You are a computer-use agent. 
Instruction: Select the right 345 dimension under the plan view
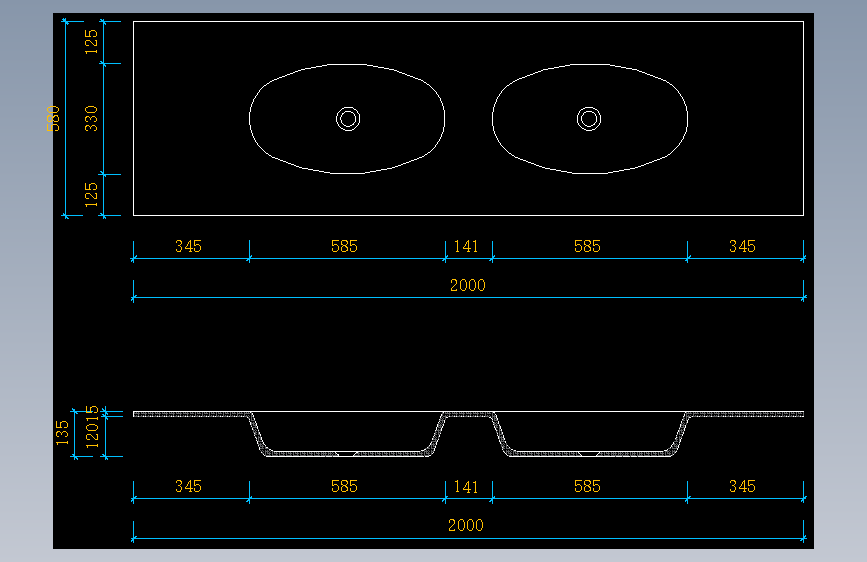point(742,246)
